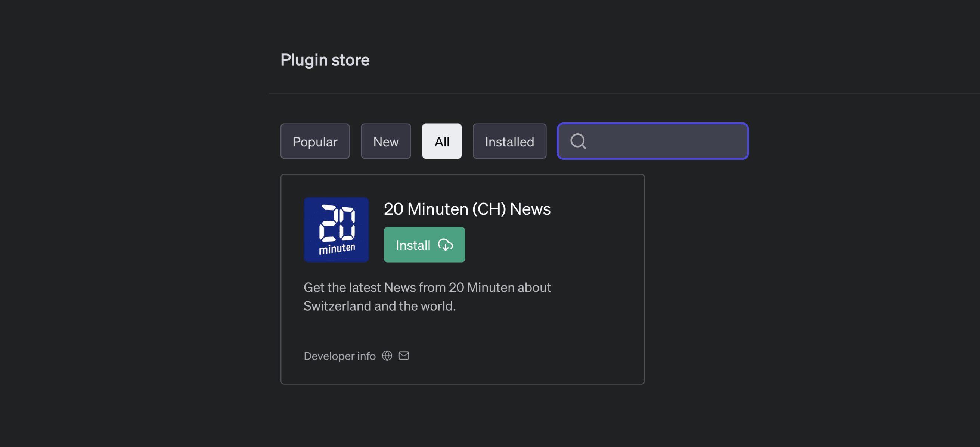This screenshot has width=980, height=447.
Task: Click the magnifying glass search icon
Action: 577,141
